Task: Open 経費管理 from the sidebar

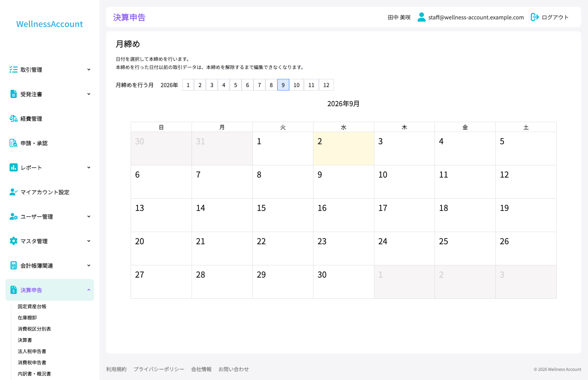Action: tap(50, 119)
